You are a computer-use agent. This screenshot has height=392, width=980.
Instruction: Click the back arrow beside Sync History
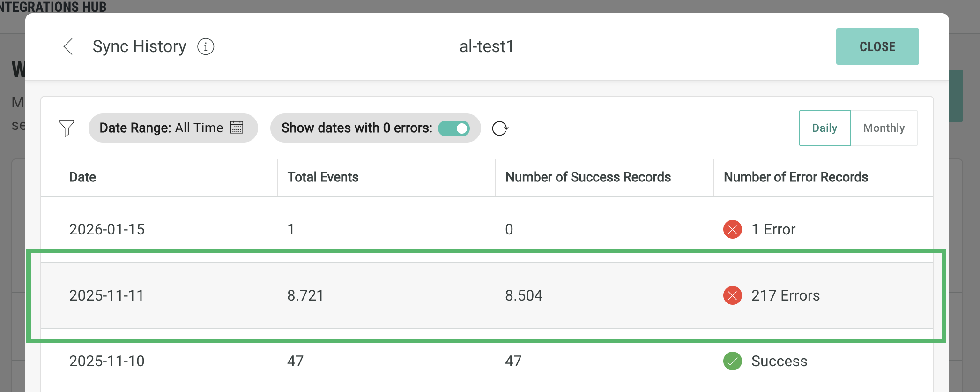[68, 46]
